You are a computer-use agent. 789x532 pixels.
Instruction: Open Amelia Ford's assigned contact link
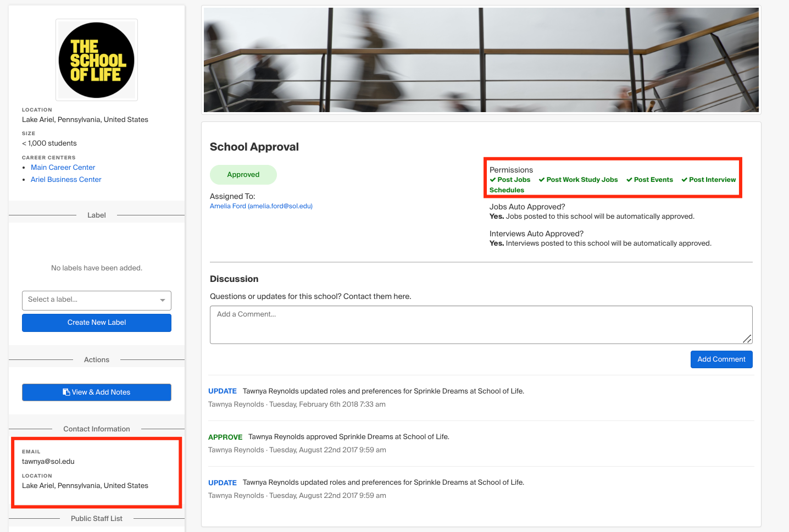pos(261,206)
